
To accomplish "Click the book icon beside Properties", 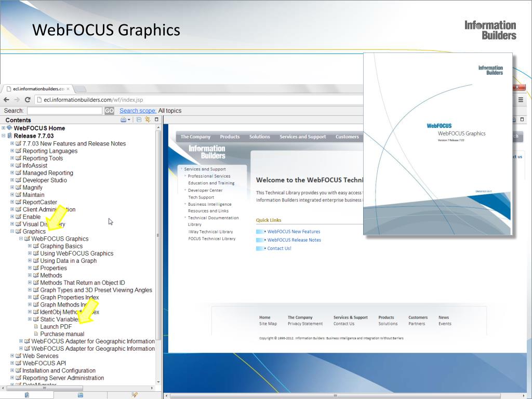I will click(36, 268).
